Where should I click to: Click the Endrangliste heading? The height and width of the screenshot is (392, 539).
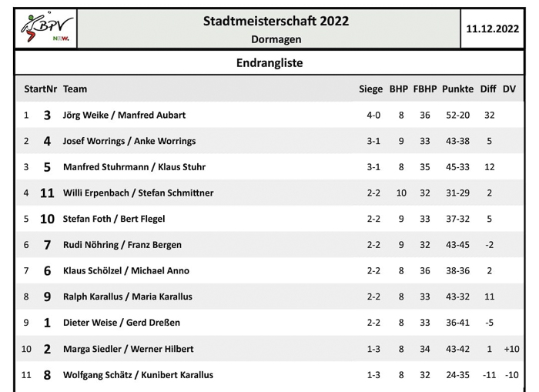pos(269,63)
